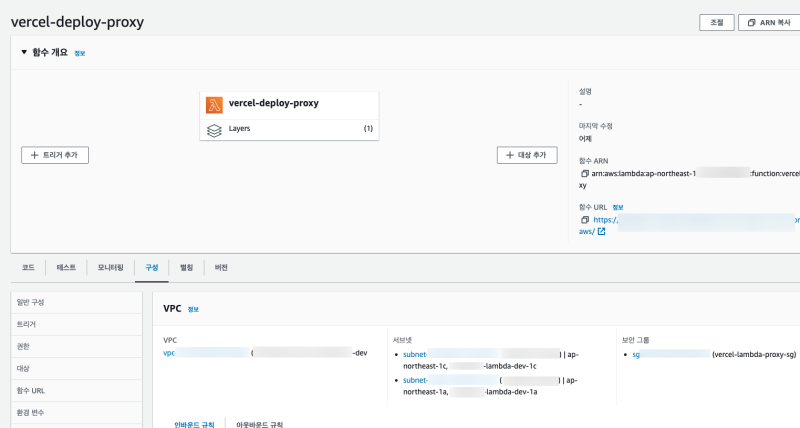
Task: Switch to 아웃바운드 규칙 tab
Action: tap(259, 424)
